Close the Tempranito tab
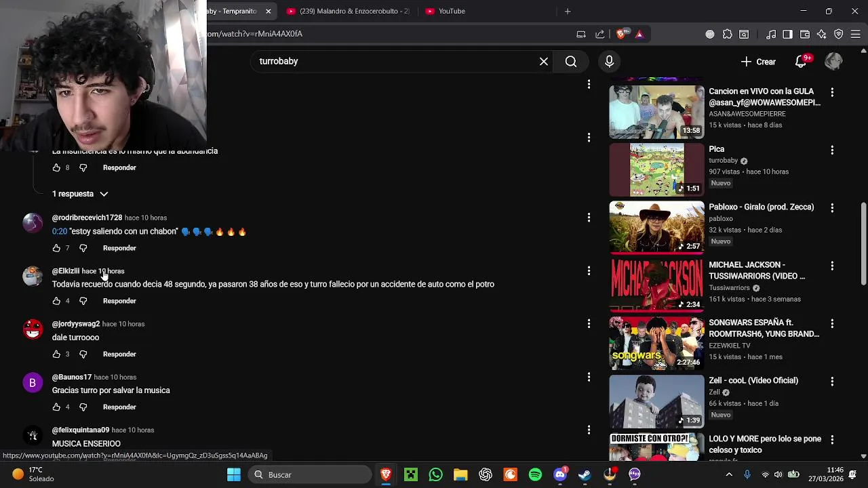This screenshot has height=488, width=868. pos(268,11)
